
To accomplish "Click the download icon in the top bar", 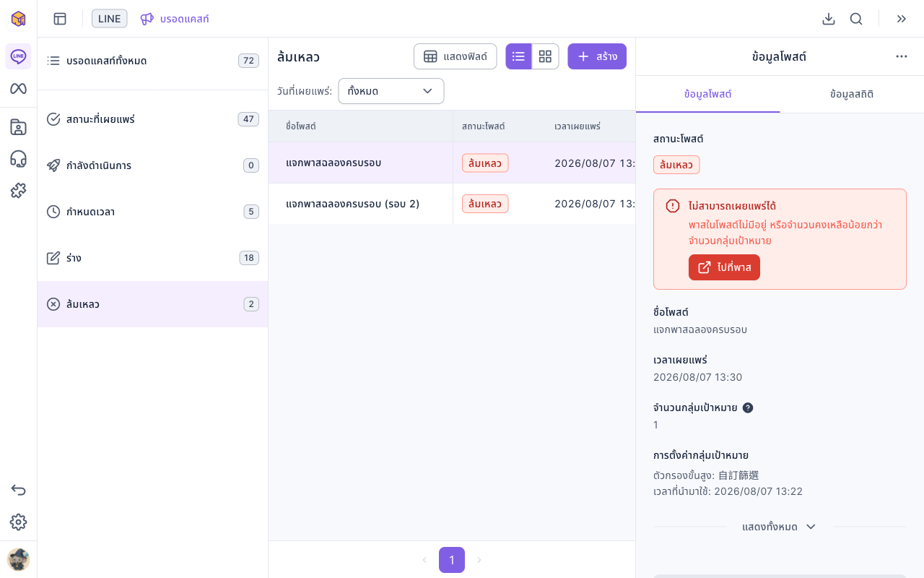I will 829,19.
